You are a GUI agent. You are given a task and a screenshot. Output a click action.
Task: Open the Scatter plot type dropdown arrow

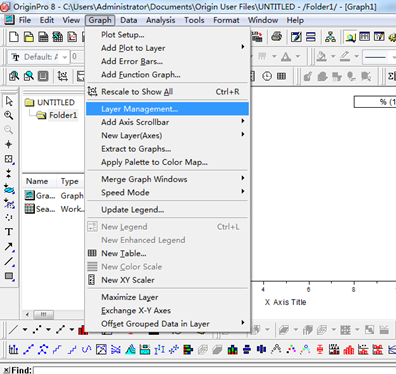tap(48, 330)
